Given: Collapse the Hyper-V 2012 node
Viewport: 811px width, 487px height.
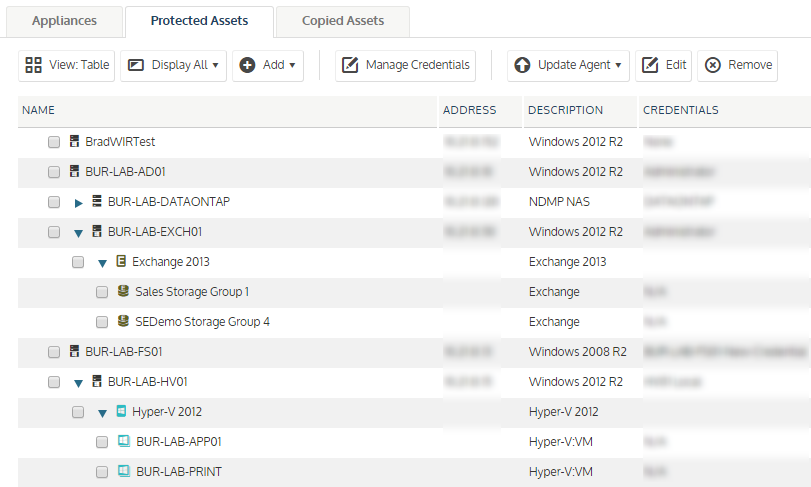Looking at the screenshot, I should click(102, 414).
